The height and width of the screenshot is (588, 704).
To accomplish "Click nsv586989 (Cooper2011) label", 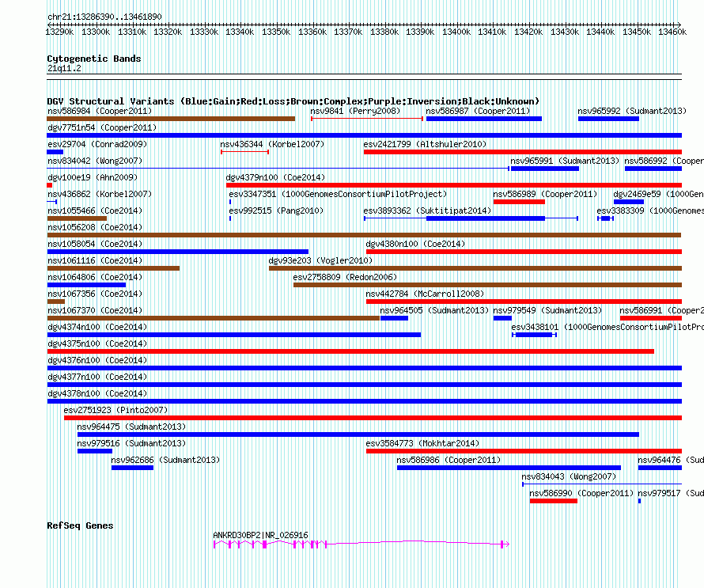I will pos(545,194).
